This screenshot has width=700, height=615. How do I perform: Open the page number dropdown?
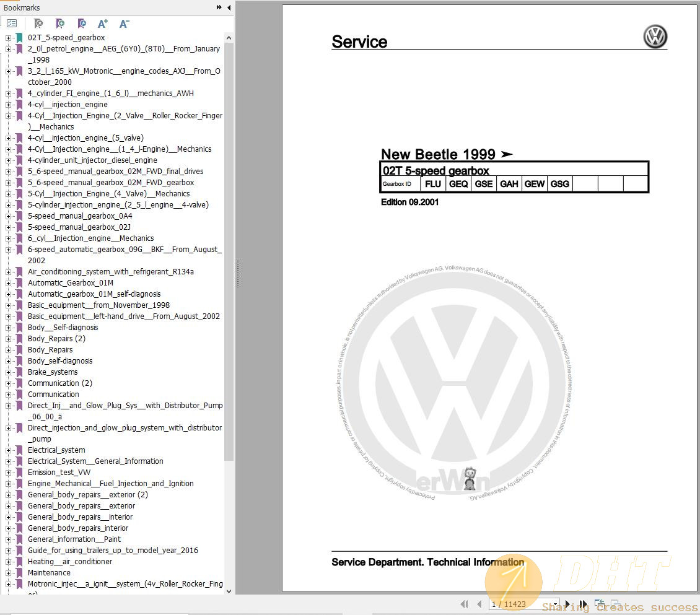coord(555,604)
